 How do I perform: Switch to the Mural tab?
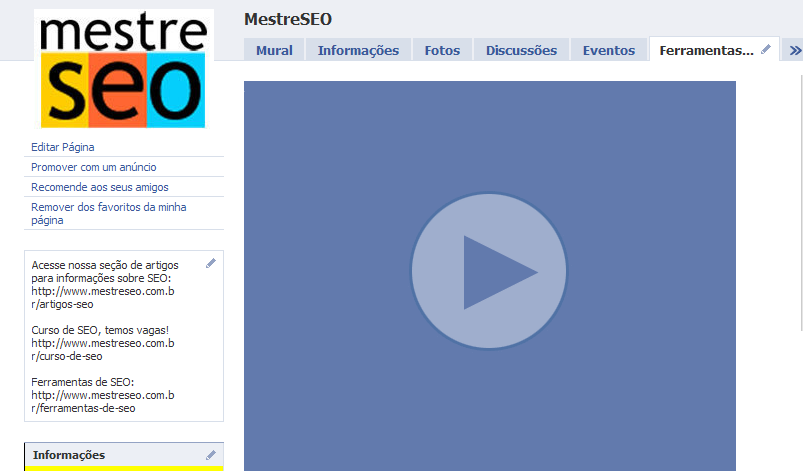[274, 50]
